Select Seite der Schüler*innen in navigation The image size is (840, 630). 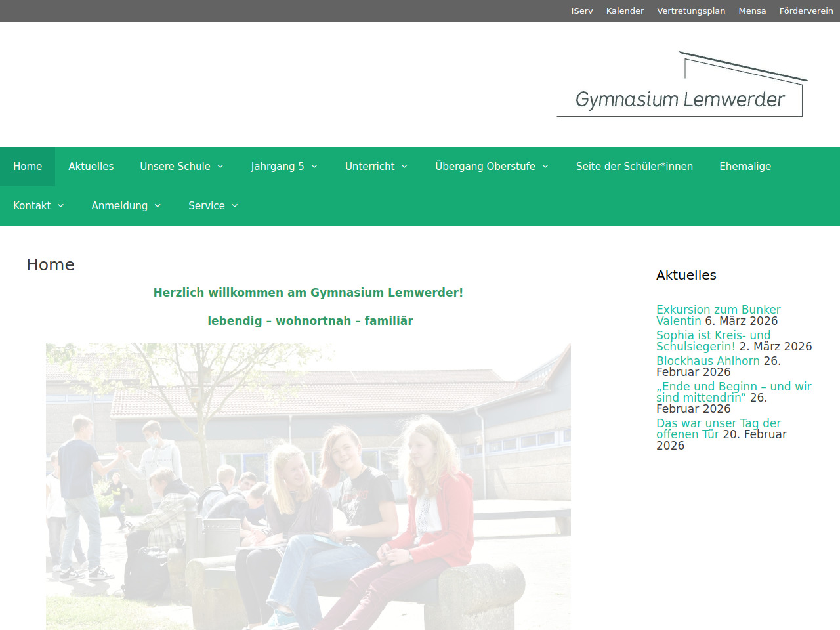click(x=635, y=167)
